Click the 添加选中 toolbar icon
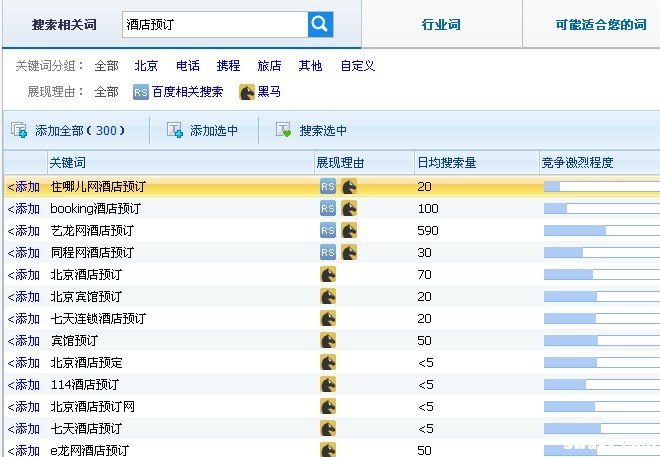660x457 pixels. [x=175, y=130]
